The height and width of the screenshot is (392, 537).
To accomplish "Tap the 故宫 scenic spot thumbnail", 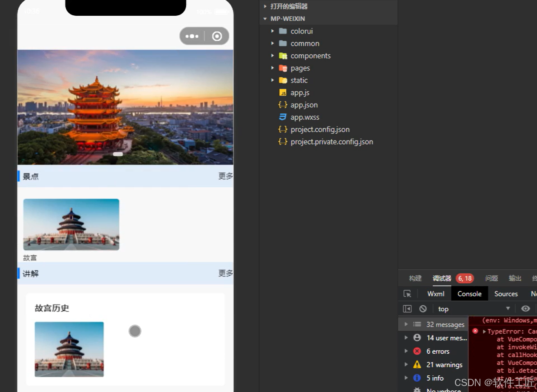I will click(71, 224).
